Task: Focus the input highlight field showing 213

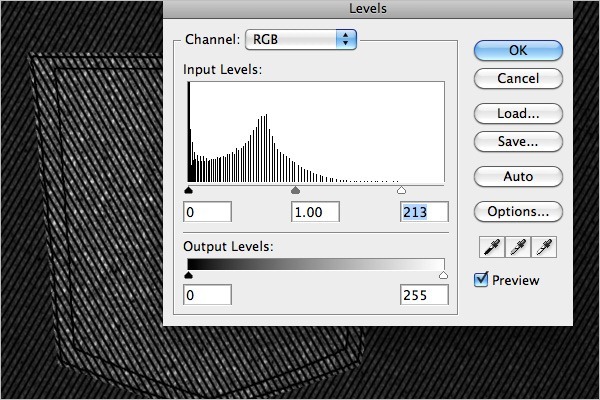Action: pos(424,212)
